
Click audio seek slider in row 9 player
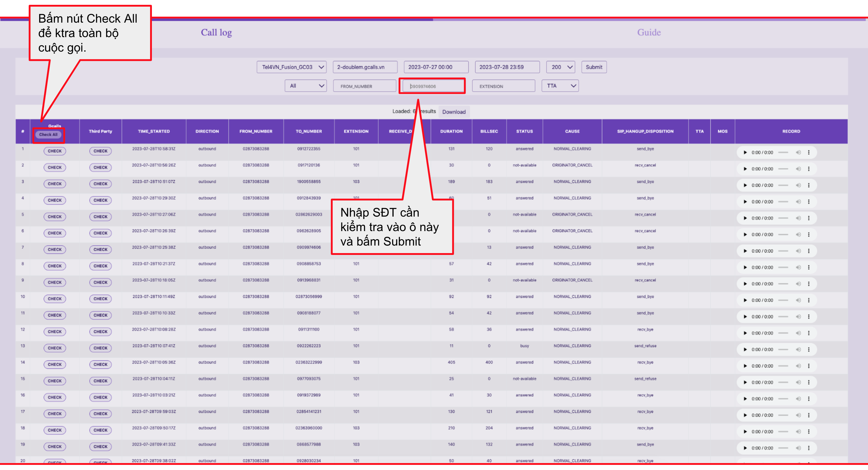(783, 284)
